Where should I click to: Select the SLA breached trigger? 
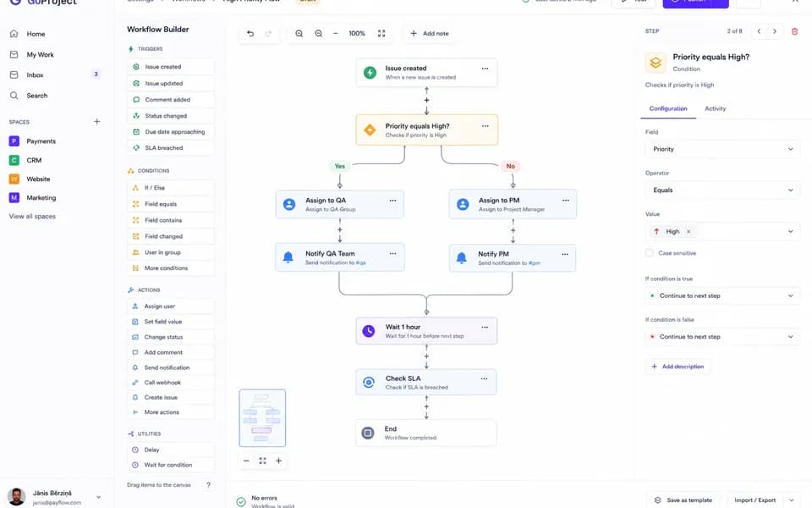(170, 147)
